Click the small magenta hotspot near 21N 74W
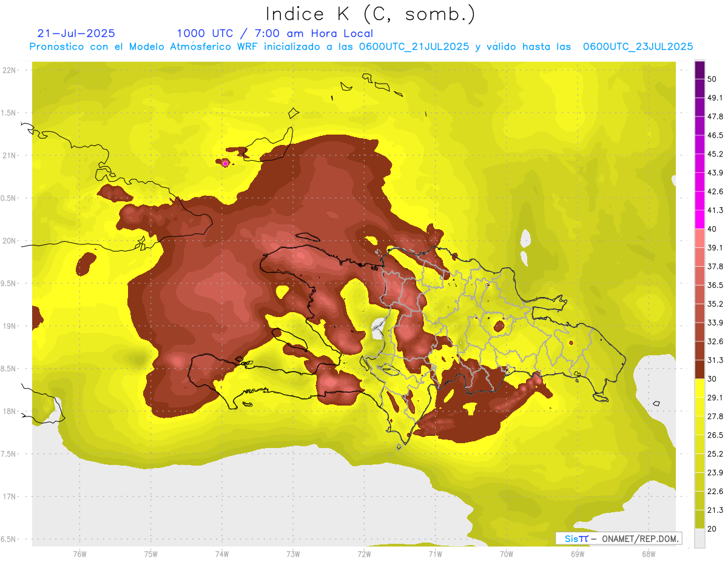 225,163
